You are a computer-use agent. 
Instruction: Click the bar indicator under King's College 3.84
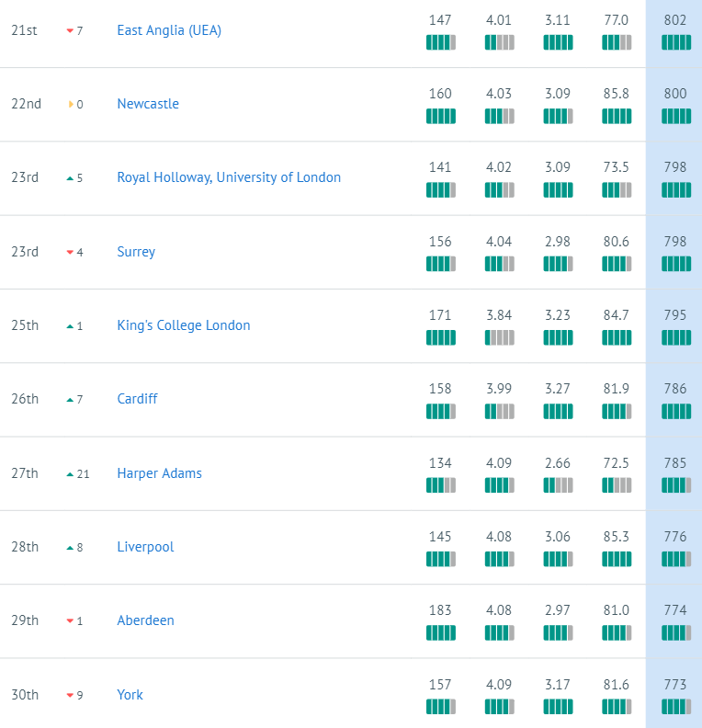pos(499,337)
